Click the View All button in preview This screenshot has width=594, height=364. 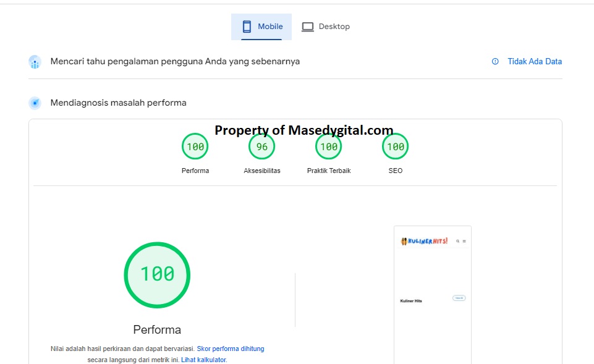coord(459,298)
